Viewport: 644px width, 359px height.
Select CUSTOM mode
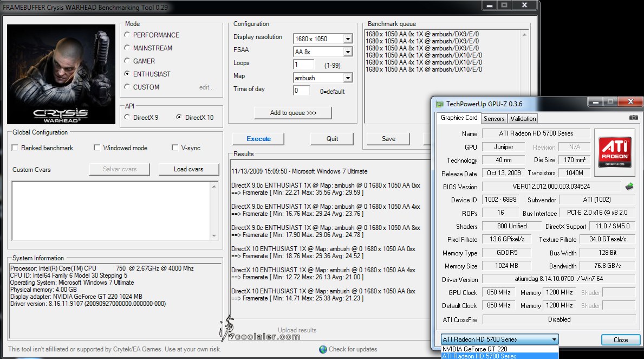pos(127,87)
